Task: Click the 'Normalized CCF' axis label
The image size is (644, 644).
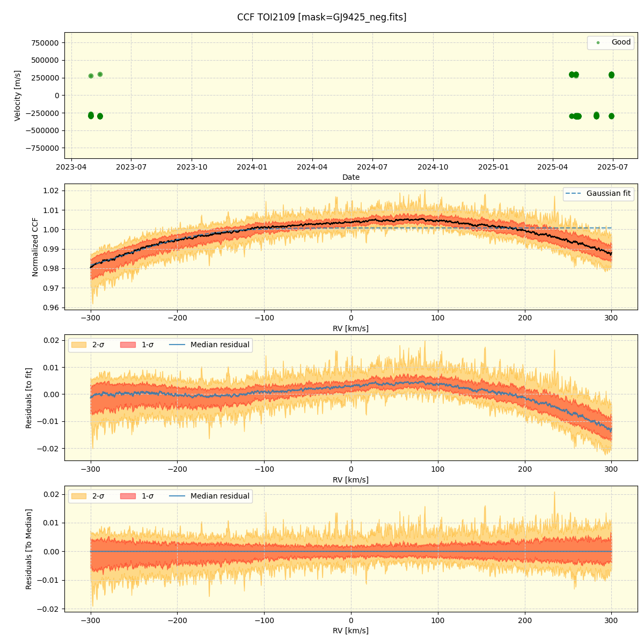Action: (x=35, y=247)
